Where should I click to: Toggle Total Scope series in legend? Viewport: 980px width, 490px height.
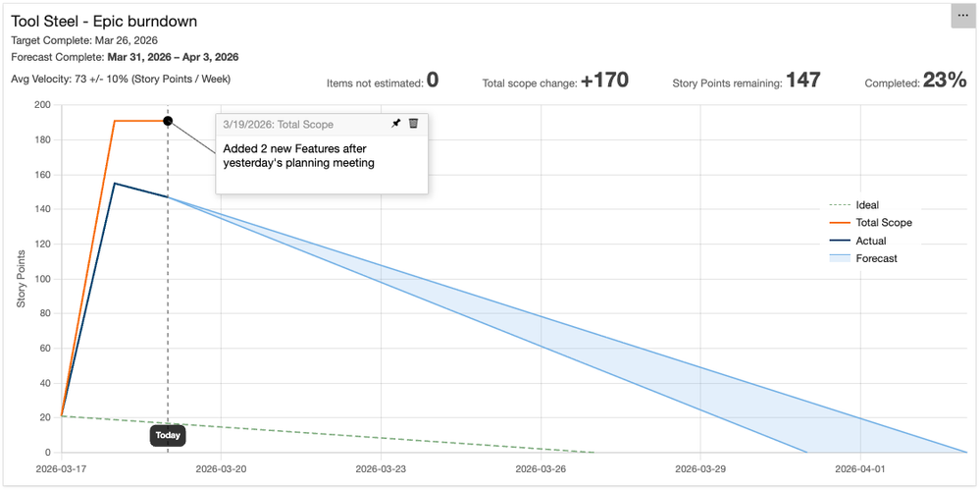click(883, 223)
